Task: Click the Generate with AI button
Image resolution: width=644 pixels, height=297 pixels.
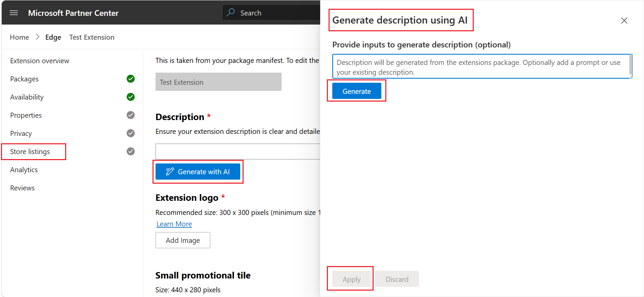Action: (198, 172)
